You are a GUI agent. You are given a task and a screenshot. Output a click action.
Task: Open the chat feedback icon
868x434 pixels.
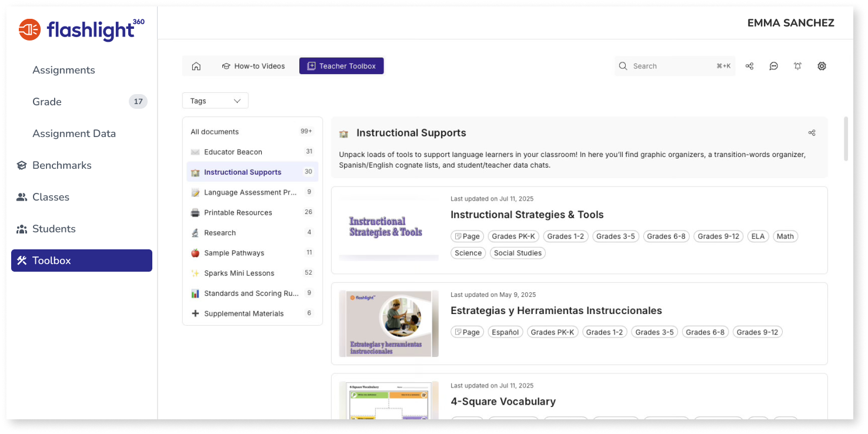tap(774, 66)
